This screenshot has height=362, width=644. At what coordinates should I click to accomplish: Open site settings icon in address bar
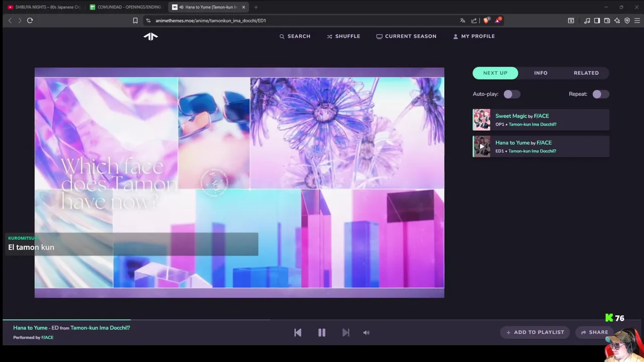coord(148,21)
